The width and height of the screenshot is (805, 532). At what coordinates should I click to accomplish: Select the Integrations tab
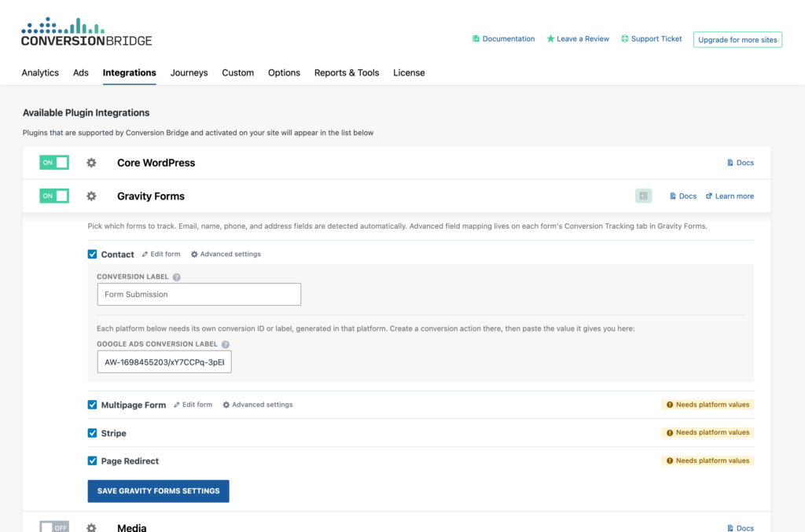click(130, 73)
